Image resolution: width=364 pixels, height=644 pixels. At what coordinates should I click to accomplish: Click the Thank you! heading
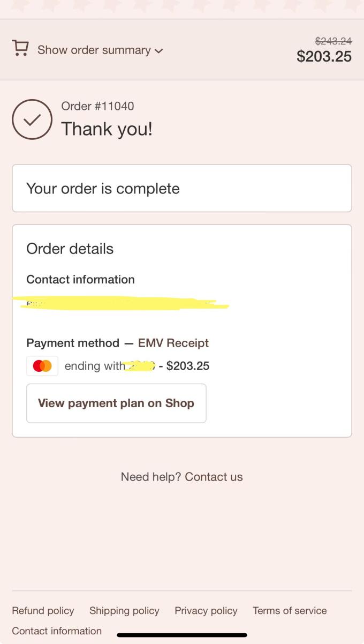pyautogui.click(x=107, y=129)
